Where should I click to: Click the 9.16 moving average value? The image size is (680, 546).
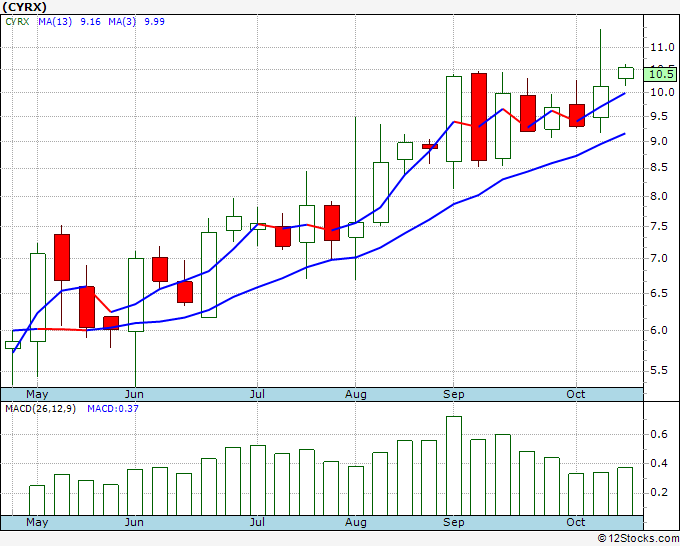[x=90, y=22]
